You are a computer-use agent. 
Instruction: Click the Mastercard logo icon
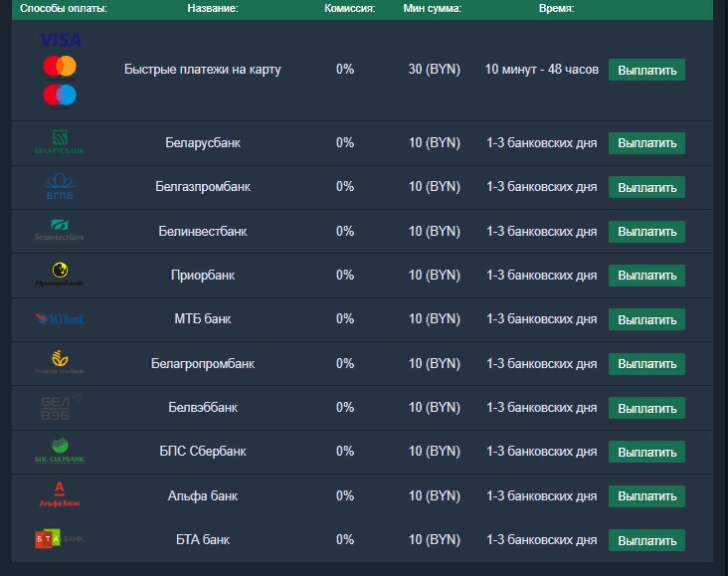pyautogui.click(x=60, y=69)
